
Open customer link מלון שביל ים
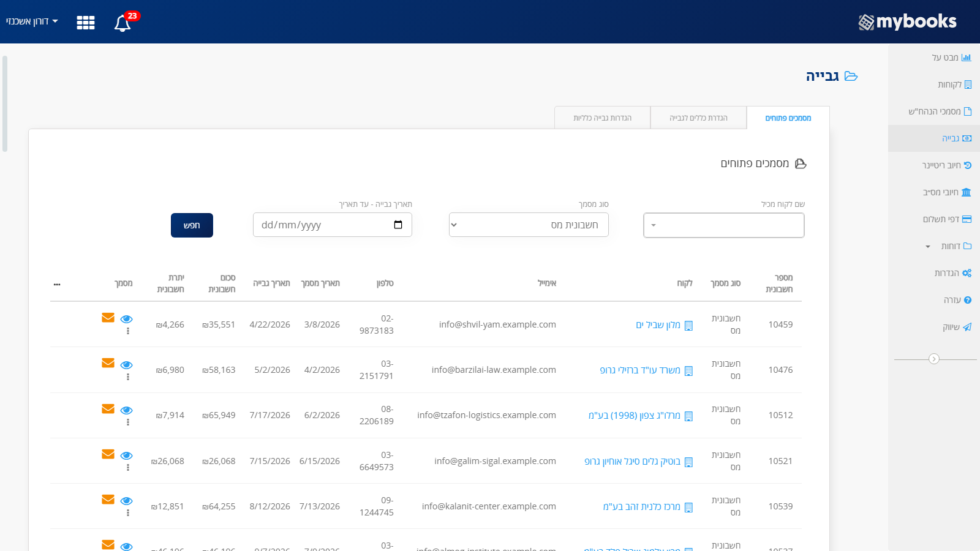coord(658,325)
